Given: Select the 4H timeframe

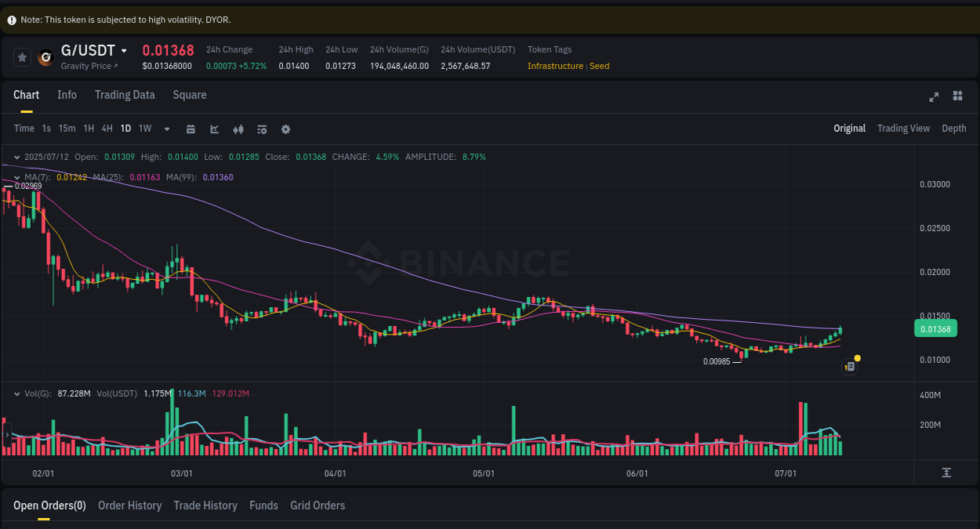Looking at the screenshot, I should [107, 128].
